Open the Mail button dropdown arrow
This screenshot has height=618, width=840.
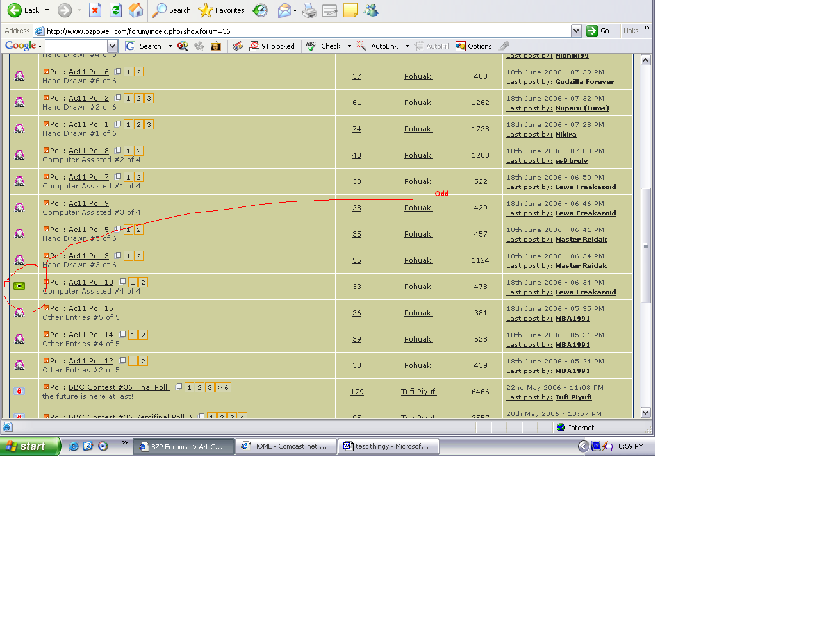click(295, 10)
